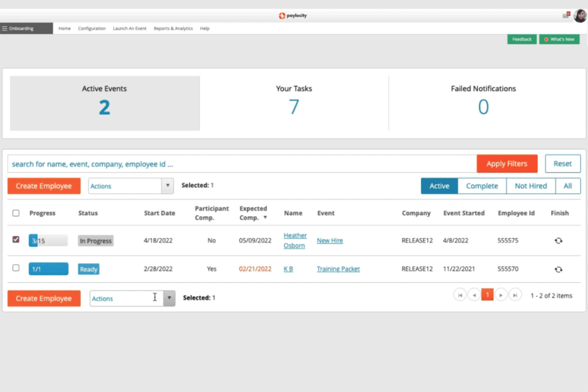
Task: Sort by Expected Comp. column arrow
Action: tap(265, 218)
